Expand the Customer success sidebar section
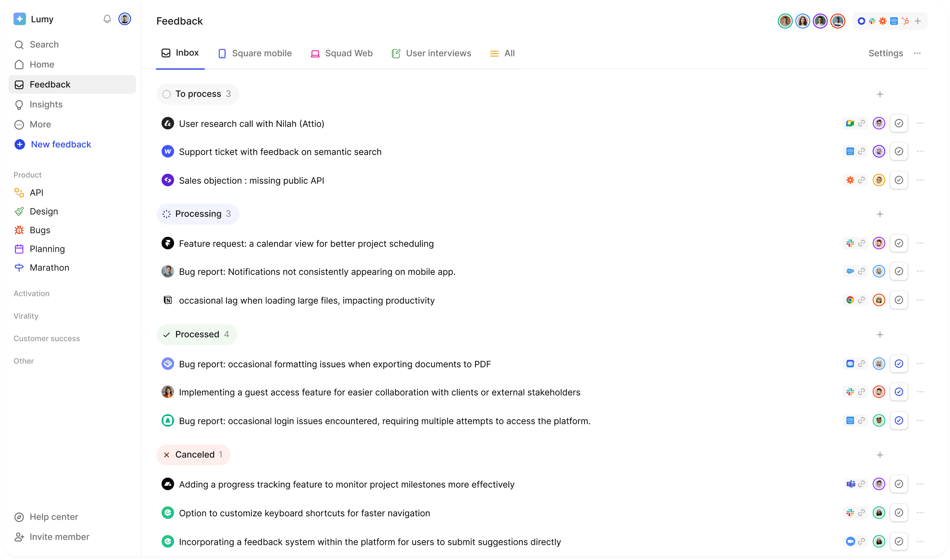This screenshot has height=560, width=950. 47,339
